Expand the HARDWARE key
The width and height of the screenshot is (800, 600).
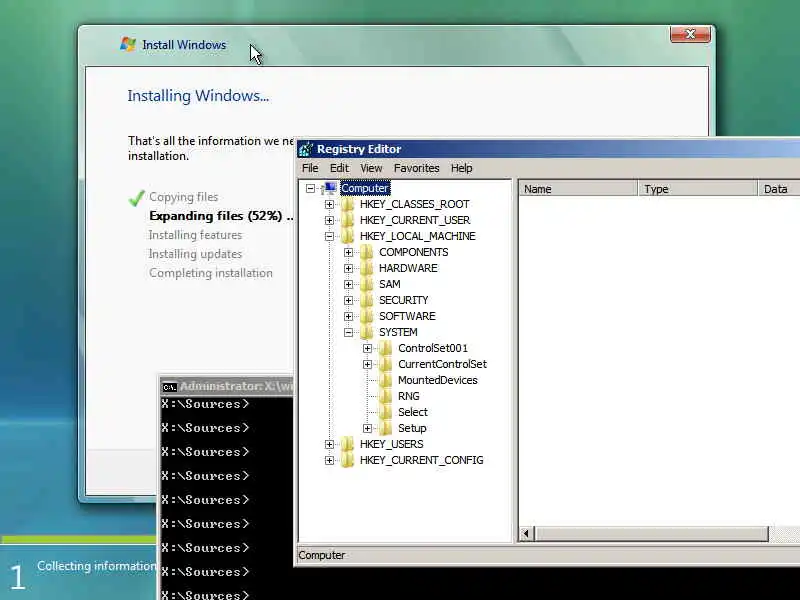tap(348, 268)
